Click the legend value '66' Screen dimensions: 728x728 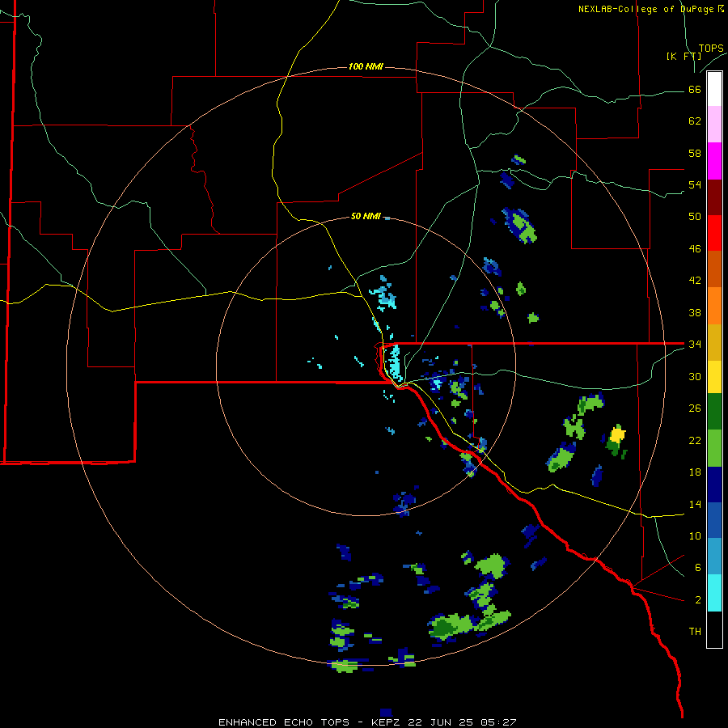point(695,90)
